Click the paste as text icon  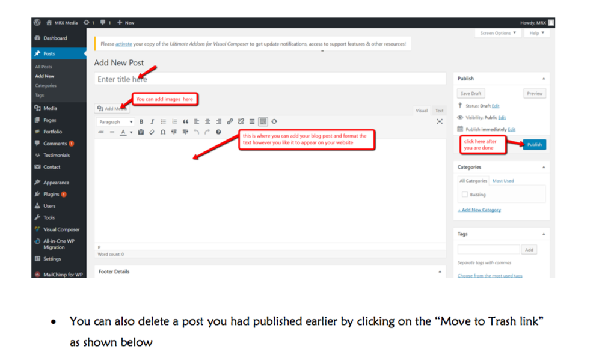point(141,132)
